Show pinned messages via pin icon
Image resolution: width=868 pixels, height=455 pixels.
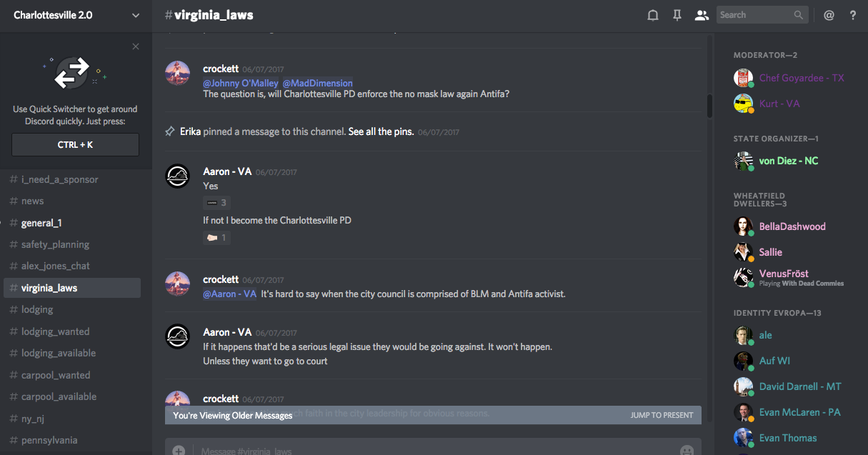click(677, 15)
